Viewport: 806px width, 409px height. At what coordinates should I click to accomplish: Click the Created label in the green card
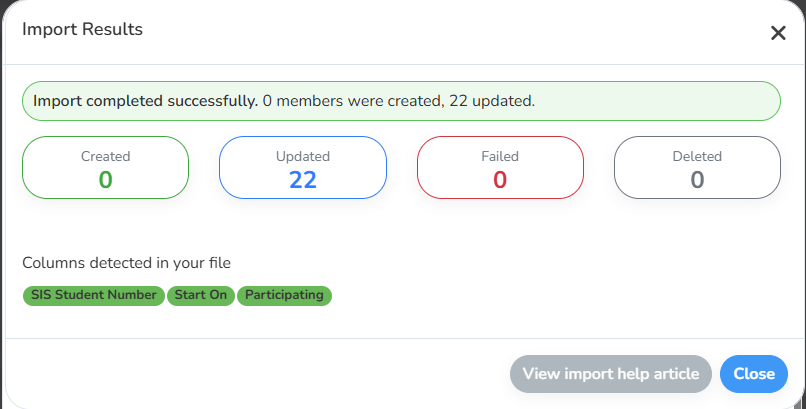[x=105, y=156]
